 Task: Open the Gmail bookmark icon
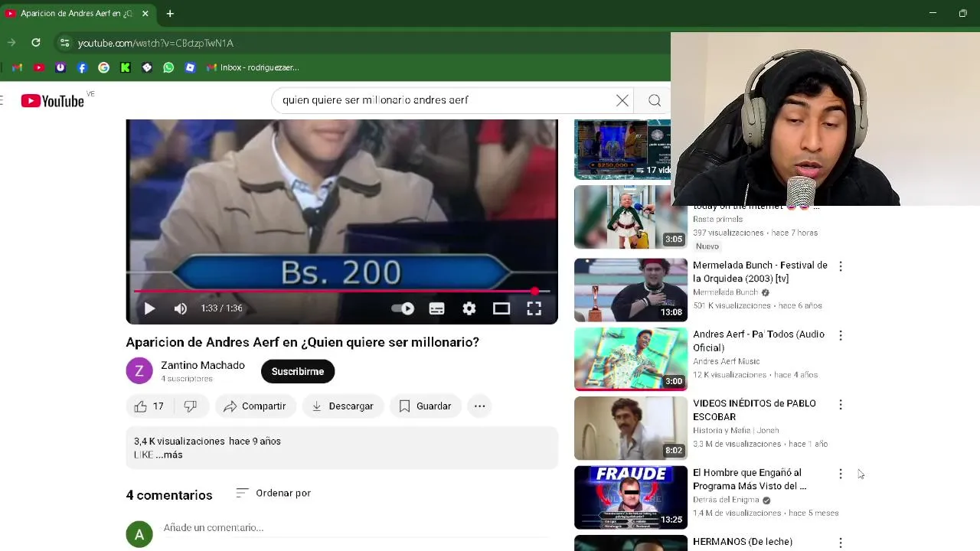click(18, 67)
